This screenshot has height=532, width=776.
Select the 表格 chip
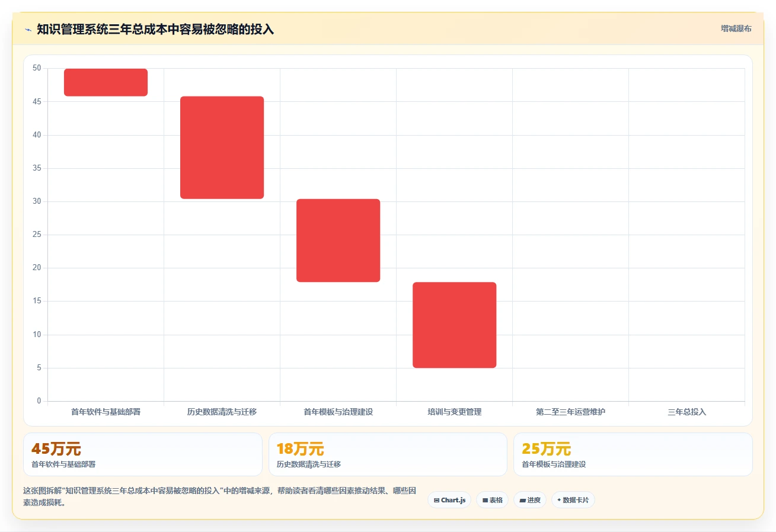492,500
